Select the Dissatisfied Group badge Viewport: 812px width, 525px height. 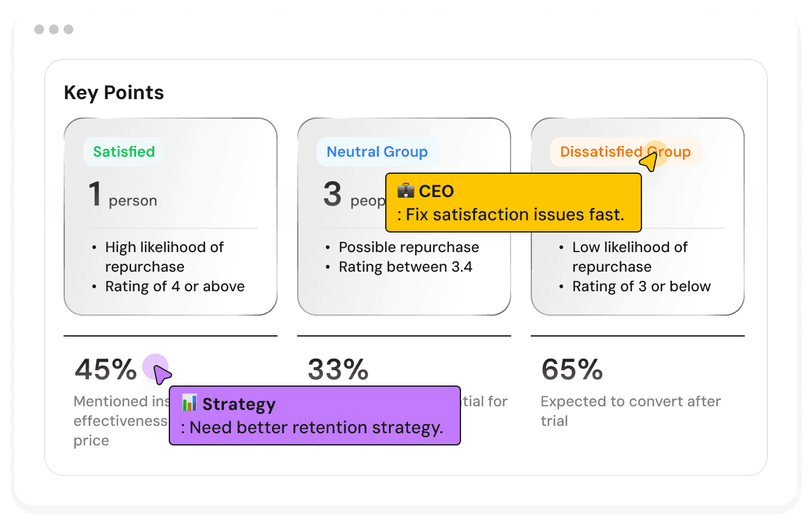pos(624,151)
